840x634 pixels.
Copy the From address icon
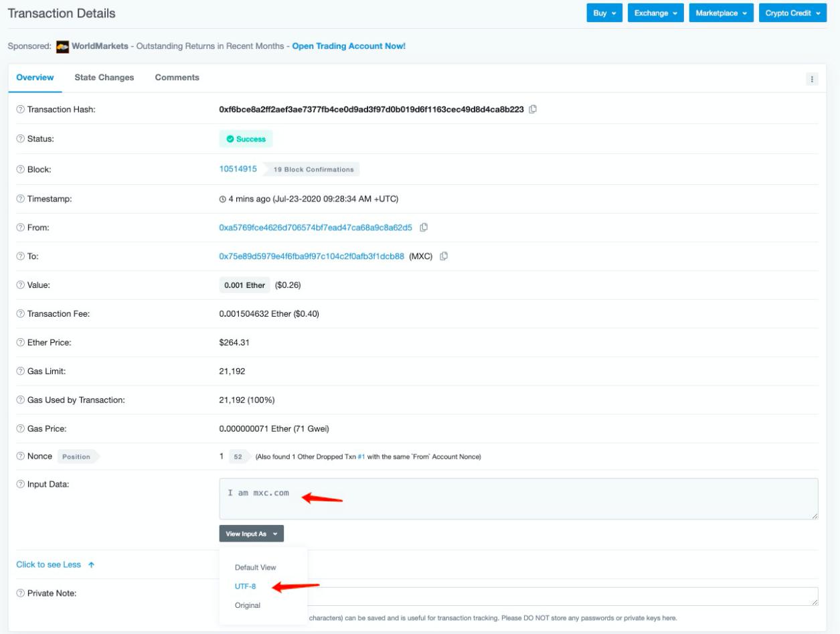pyautogui.click(x=424, y=227)
